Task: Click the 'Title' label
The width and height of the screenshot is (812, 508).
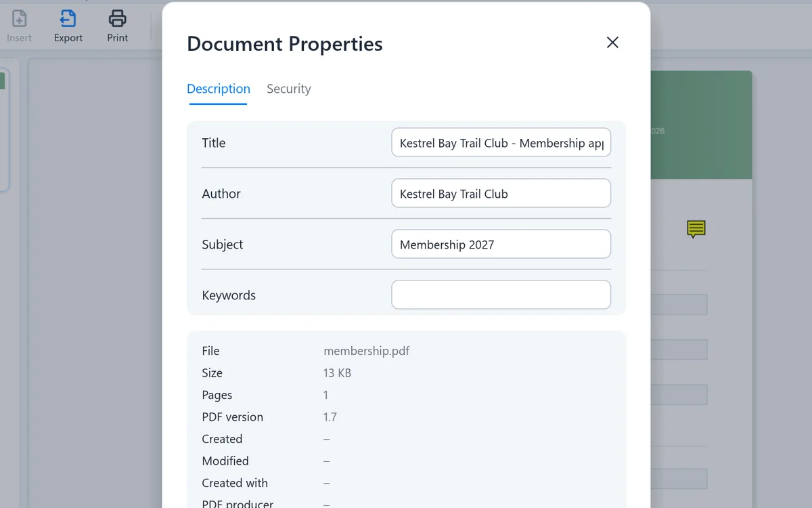Action: (214, 143)
